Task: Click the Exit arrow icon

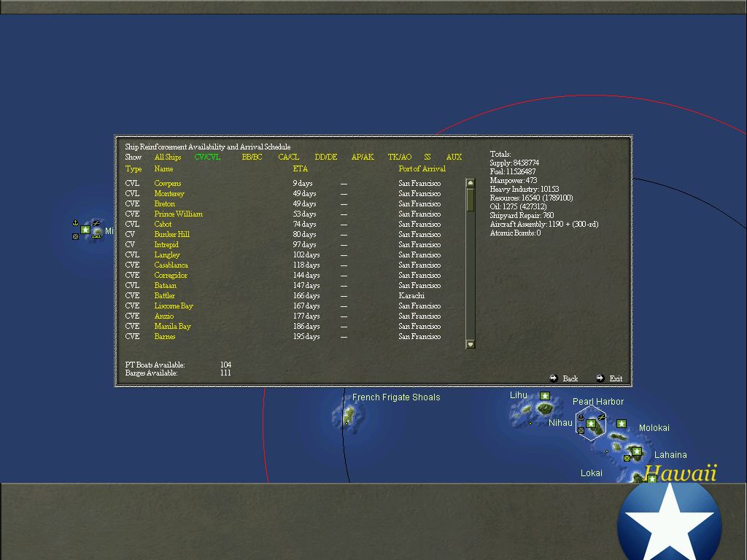Action: 600,378
